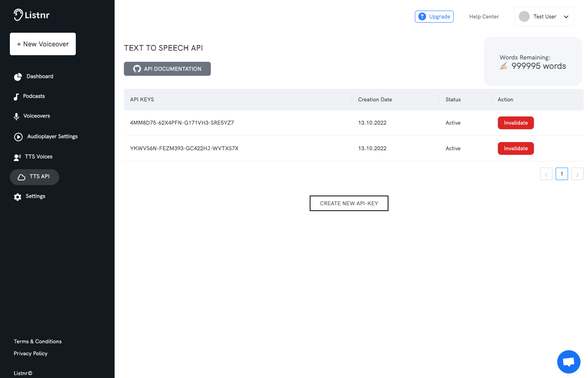The width and height of the screenshot is (588, 378).
Task: Go to the next page arrow
Action: [x=577, y=174]
